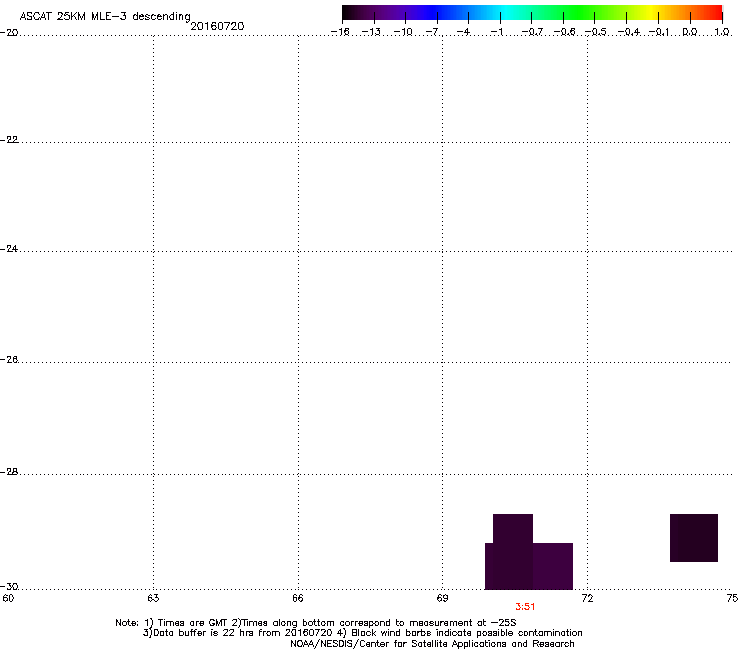Click the color scale label '-13'
740x650 pixels.
coord(371,32)
